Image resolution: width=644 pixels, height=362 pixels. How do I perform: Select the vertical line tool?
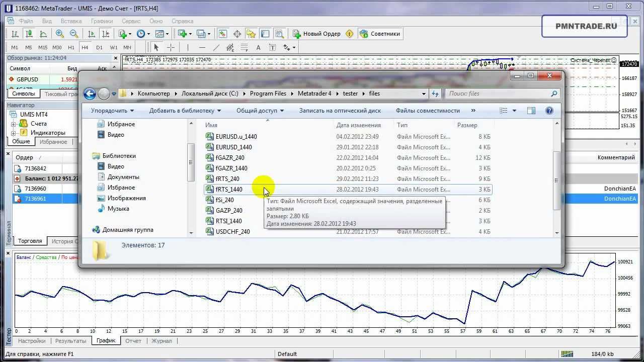pyautogui.click(x=188, y=47)
